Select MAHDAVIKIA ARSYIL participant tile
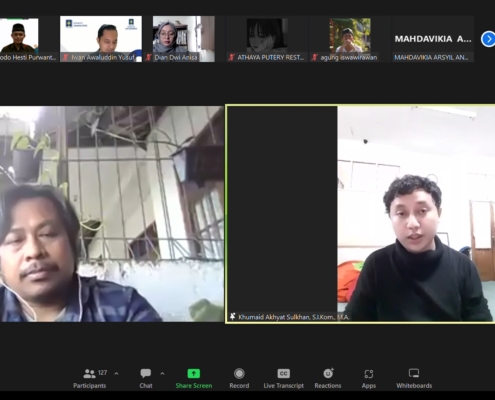 pos(433,39)
